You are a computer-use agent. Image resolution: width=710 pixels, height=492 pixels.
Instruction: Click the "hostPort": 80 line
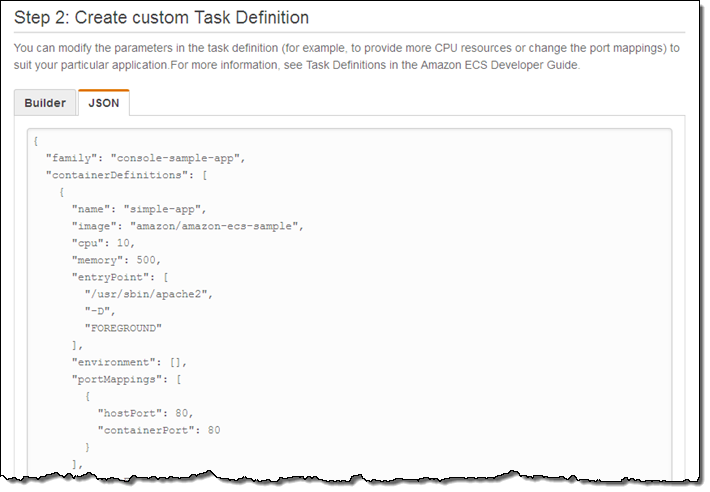coord(144,413)
